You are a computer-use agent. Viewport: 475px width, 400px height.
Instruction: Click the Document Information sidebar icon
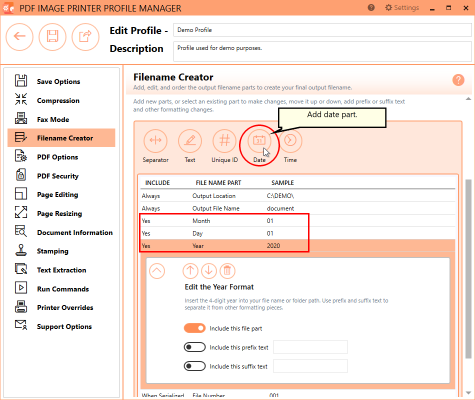(21, 232)
